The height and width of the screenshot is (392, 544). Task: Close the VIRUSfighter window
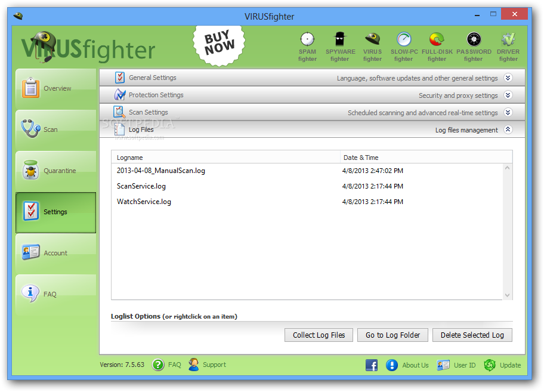coord(515,14)
